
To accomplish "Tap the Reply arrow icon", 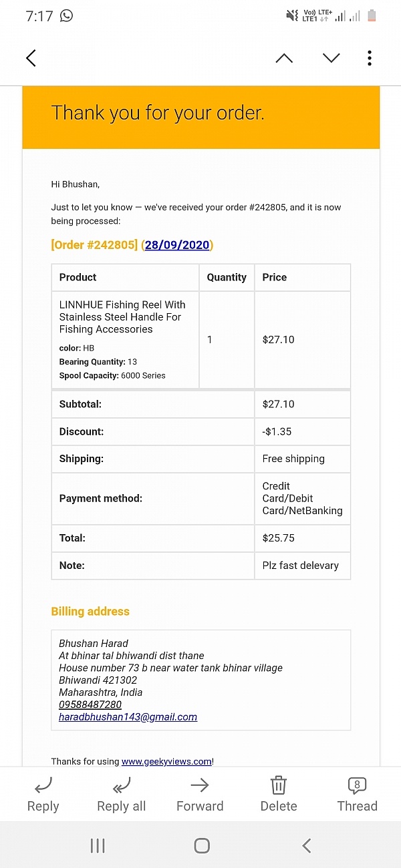I will [x=43, y=785].
